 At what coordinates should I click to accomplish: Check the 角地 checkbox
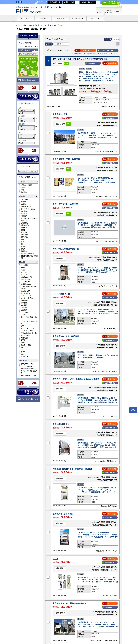20,190
